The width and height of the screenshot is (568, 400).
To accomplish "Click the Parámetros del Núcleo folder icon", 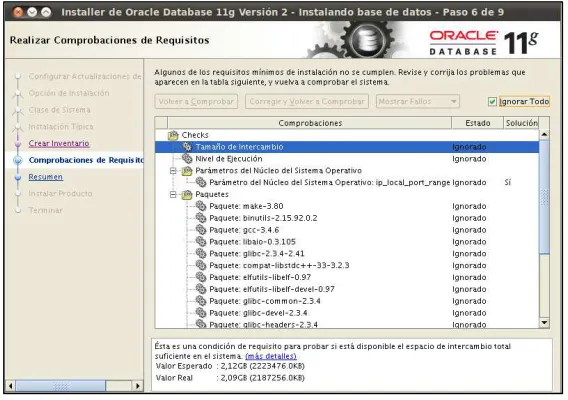I will click(187, 171).
